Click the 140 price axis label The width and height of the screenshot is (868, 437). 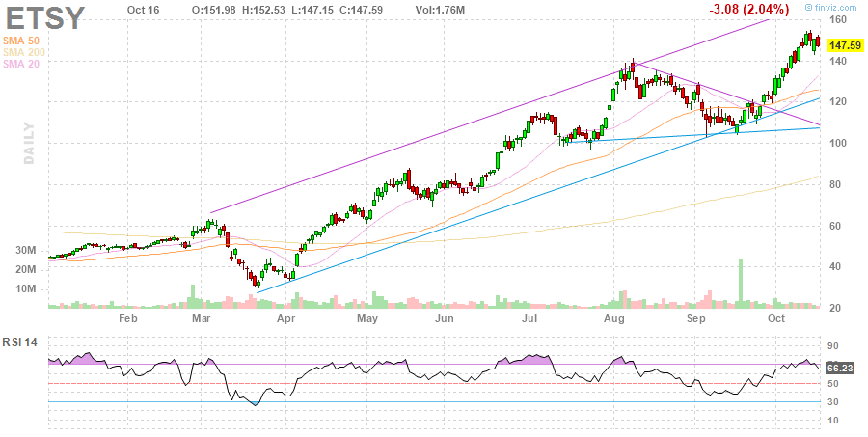836,61
